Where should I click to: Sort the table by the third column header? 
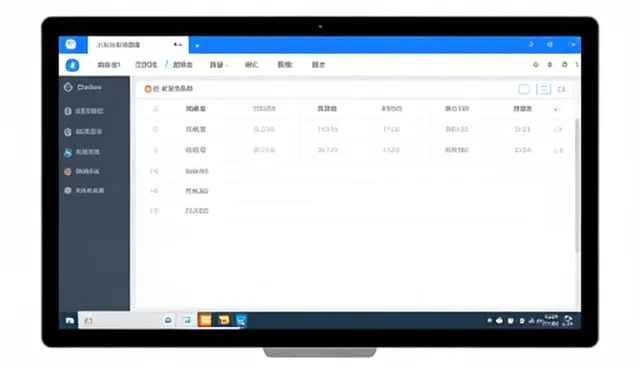pos(327,109)
